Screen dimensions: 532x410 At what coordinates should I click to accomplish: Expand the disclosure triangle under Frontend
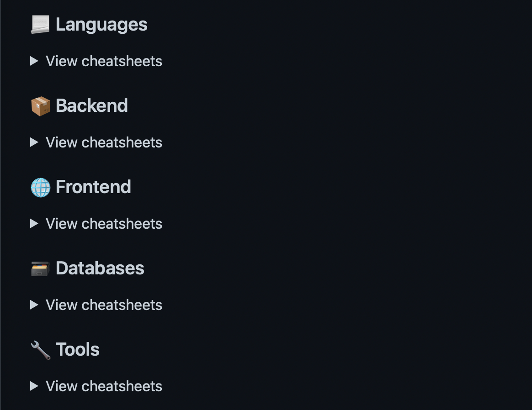34,224
